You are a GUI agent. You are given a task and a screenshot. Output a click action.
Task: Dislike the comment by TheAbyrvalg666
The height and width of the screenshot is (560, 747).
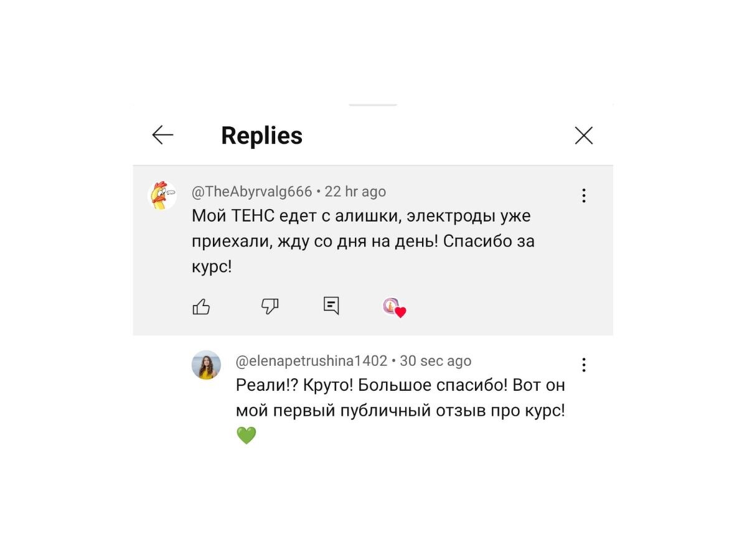[x=270, y=306]
